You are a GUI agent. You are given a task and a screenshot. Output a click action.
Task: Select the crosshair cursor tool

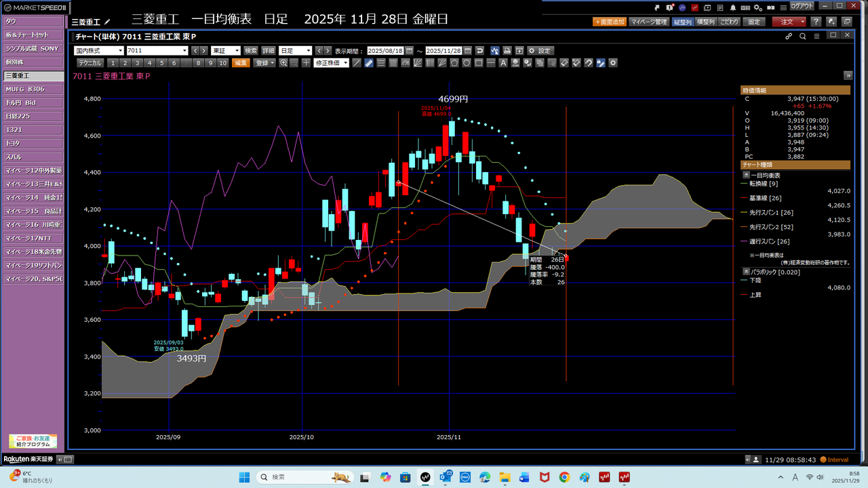tap(306, 63)
